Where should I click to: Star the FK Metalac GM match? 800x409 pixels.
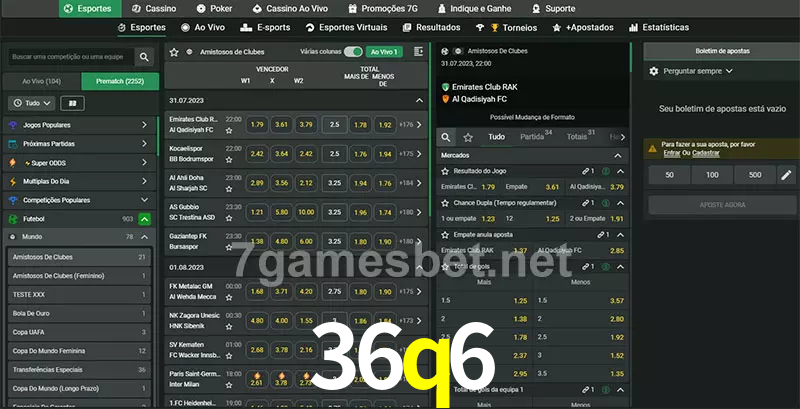tap(229, 297)
